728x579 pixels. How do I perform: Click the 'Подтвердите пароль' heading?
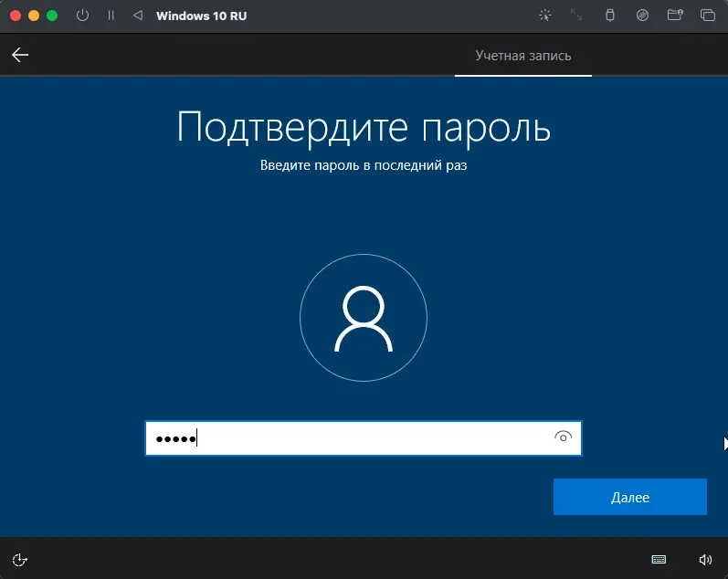coord(364,127)
